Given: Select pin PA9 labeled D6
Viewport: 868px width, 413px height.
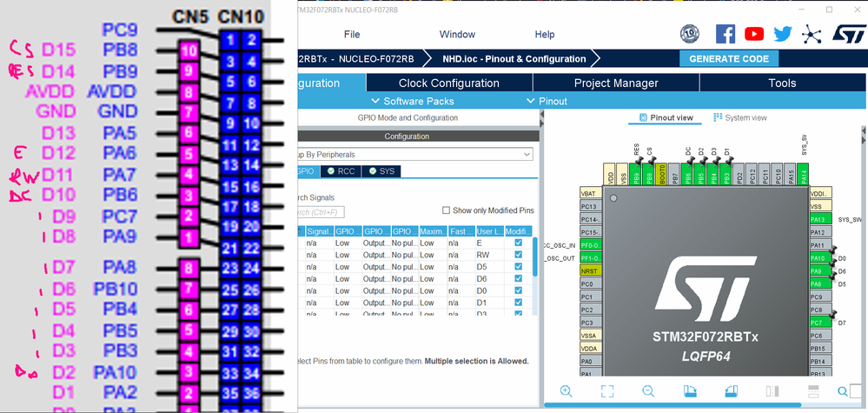Looking at the screenshot, I should click(820, 271).
